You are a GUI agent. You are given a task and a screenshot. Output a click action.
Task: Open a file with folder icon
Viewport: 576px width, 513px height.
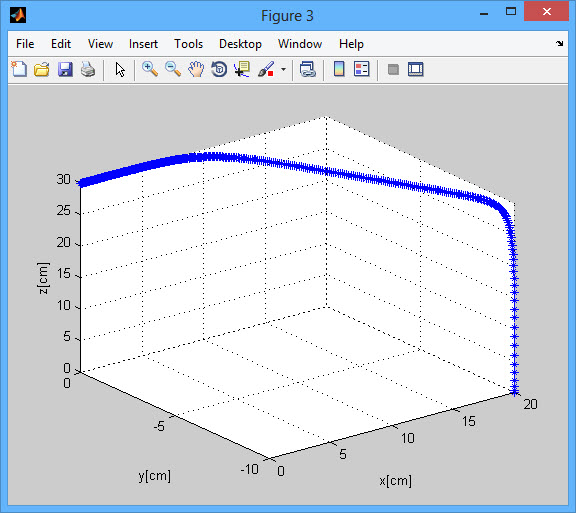point(42,69)
